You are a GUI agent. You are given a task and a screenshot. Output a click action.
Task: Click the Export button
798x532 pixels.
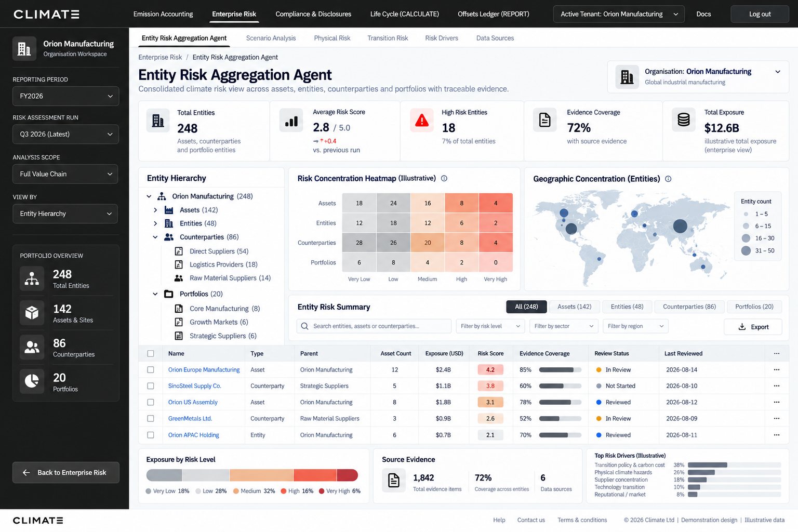click(753, 327)
